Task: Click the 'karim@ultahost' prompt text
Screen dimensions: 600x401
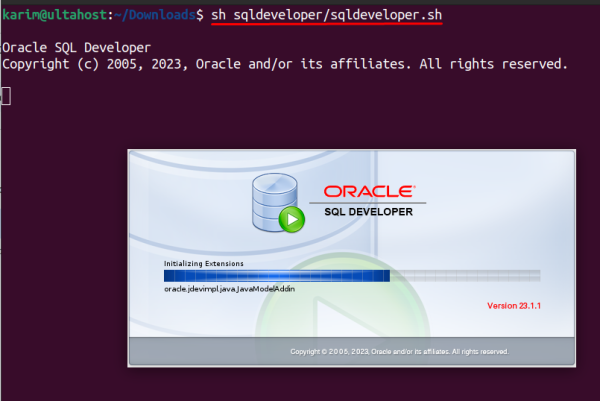Action: [55, 15]
